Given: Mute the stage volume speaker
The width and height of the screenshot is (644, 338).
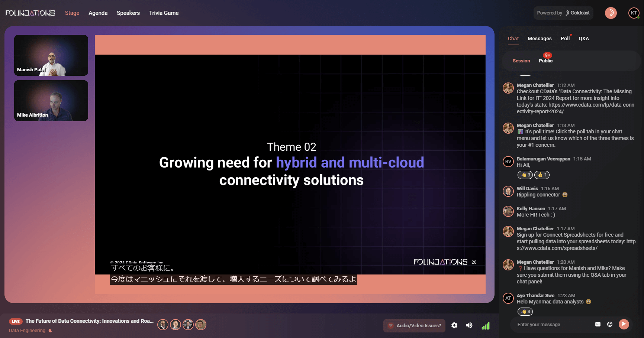Looking at the screenshot, I should (x=469, y=326).
